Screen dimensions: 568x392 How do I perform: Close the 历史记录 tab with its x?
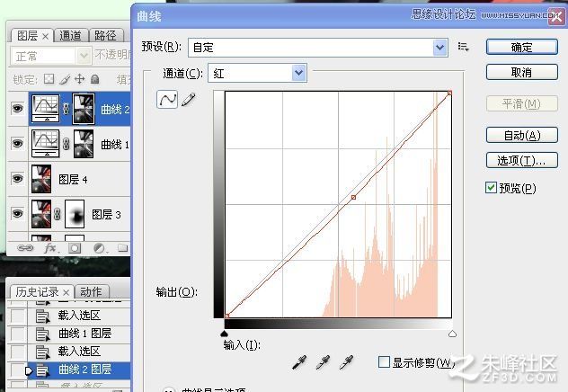click(x=67, y=292)
